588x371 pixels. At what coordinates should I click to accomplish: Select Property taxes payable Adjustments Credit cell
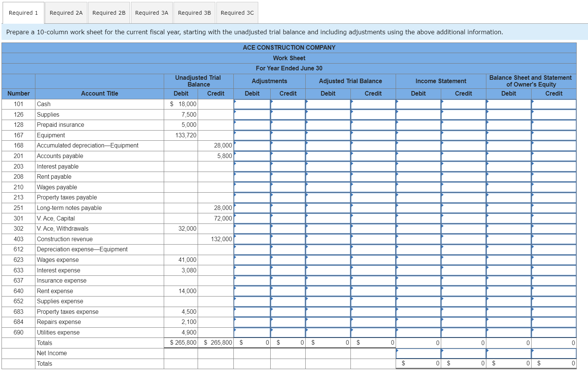click(x=288, y=198)
